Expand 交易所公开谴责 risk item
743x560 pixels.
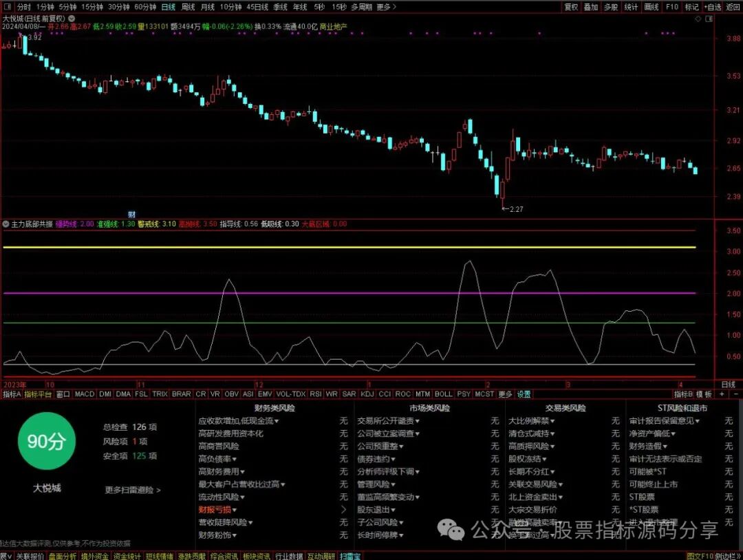tap(389, 421)
